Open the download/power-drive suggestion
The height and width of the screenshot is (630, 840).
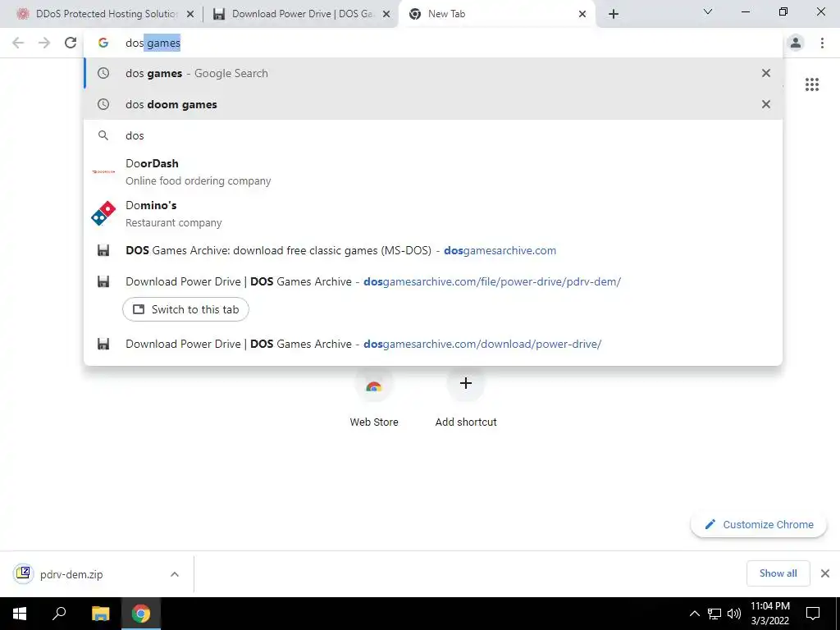[433, 344]
